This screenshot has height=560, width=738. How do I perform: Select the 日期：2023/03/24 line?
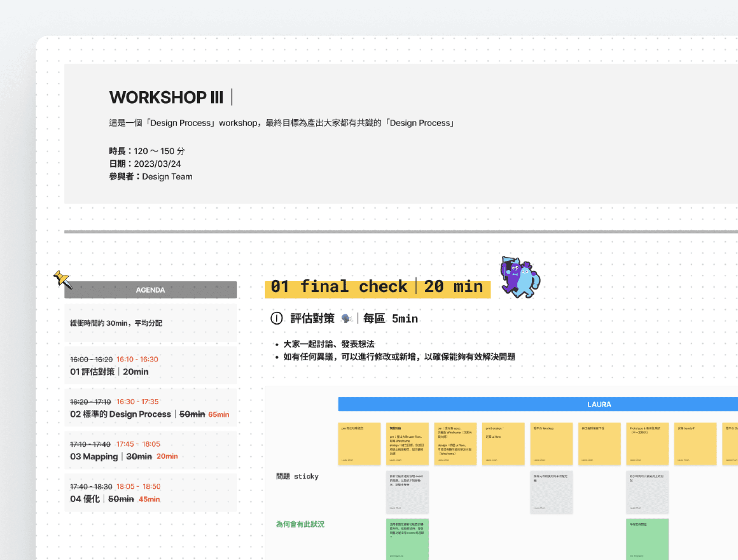coord(145,164)
